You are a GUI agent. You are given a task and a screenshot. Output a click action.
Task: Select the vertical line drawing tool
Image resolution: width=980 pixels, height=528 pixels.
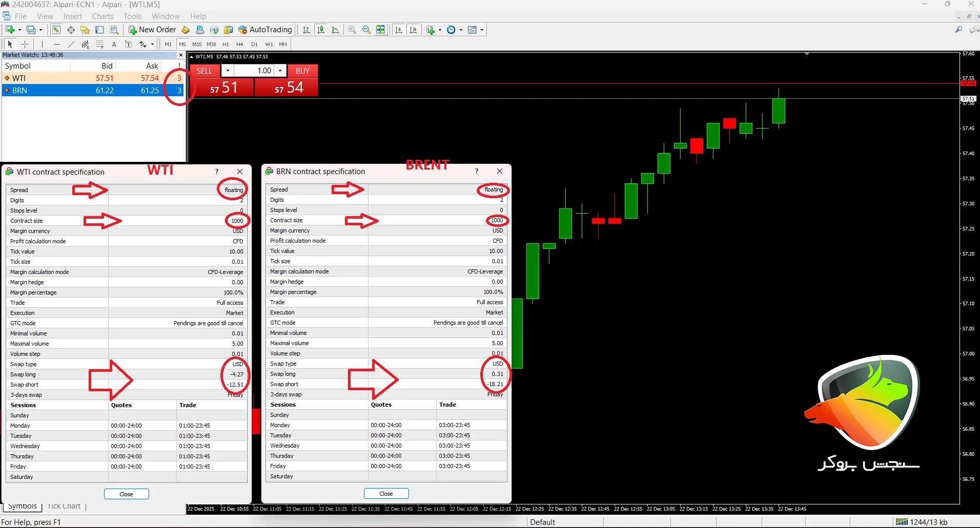(42, 44)
